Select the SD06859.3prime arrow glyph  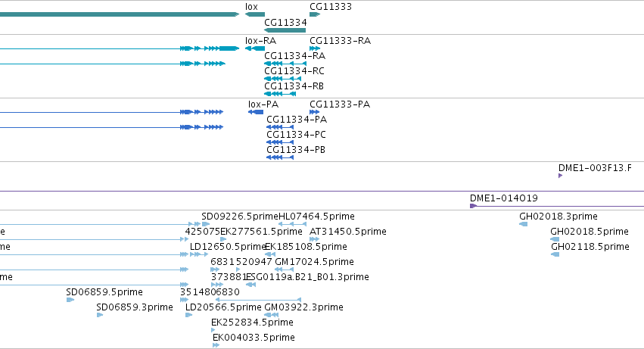[x=100, y=315]
